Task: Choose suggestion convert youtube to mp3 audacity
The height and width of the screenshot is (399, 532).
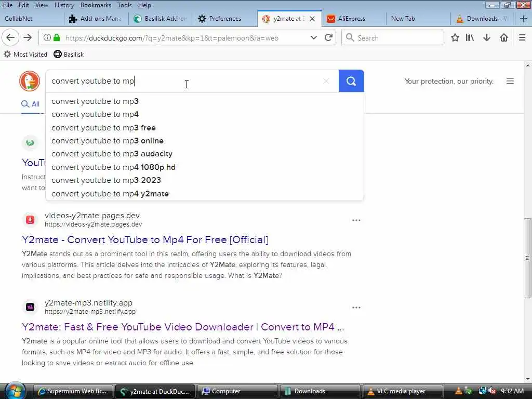Action: [x=205, y=154]
